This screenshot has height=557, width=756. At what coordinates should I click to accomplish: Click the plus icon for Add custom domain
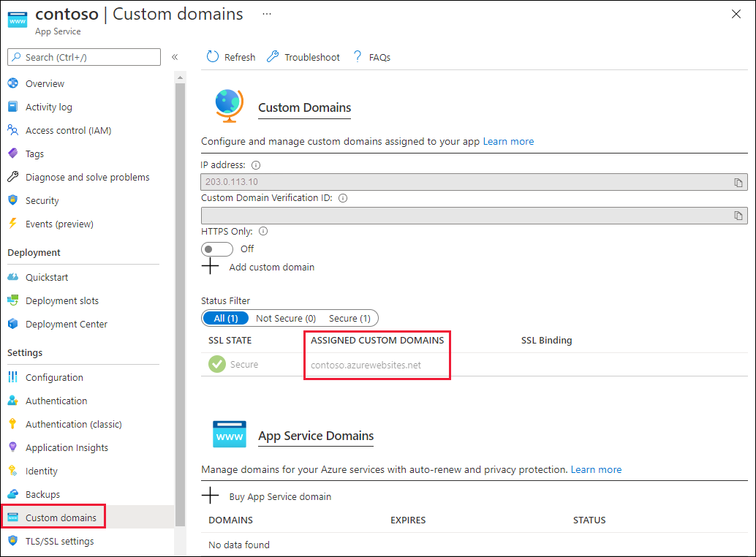pos(210,267)
